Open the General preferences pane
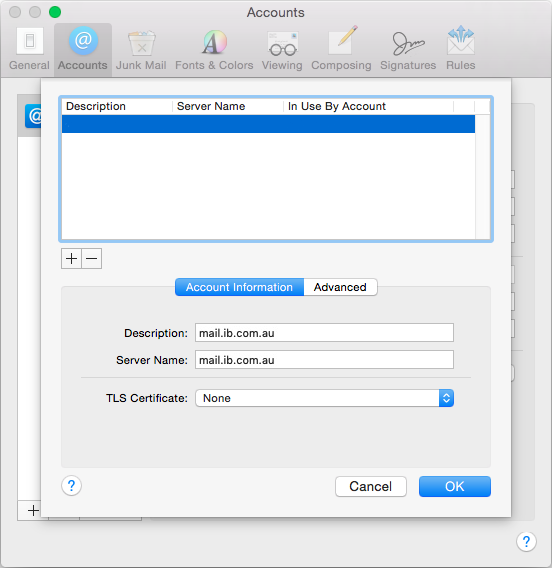The width and height of the screenshot is (552, 568). (x=29, y=49)
